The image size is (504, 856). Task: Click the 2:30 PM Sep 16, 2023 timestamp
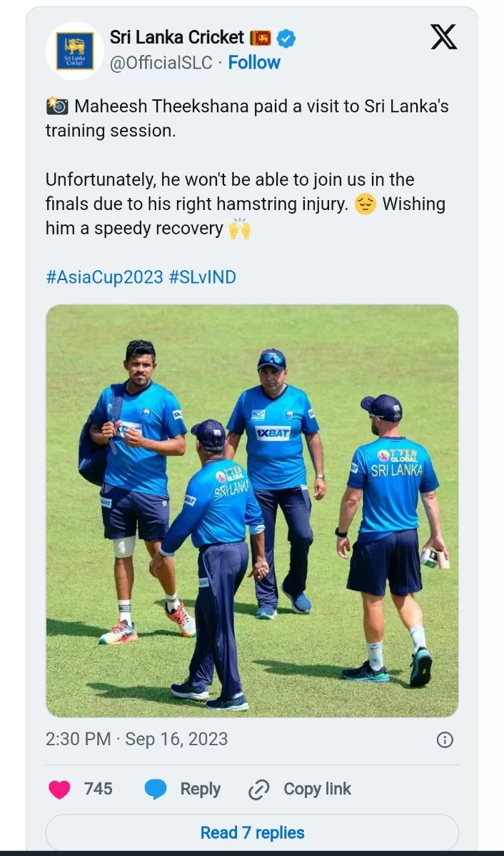[x=137, y=739]
